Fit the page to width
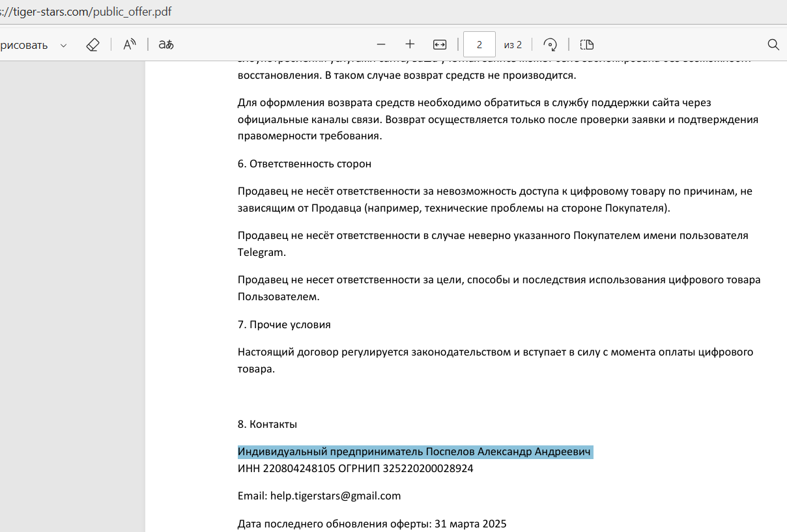 pyautogui.click(x=440, y=44)
